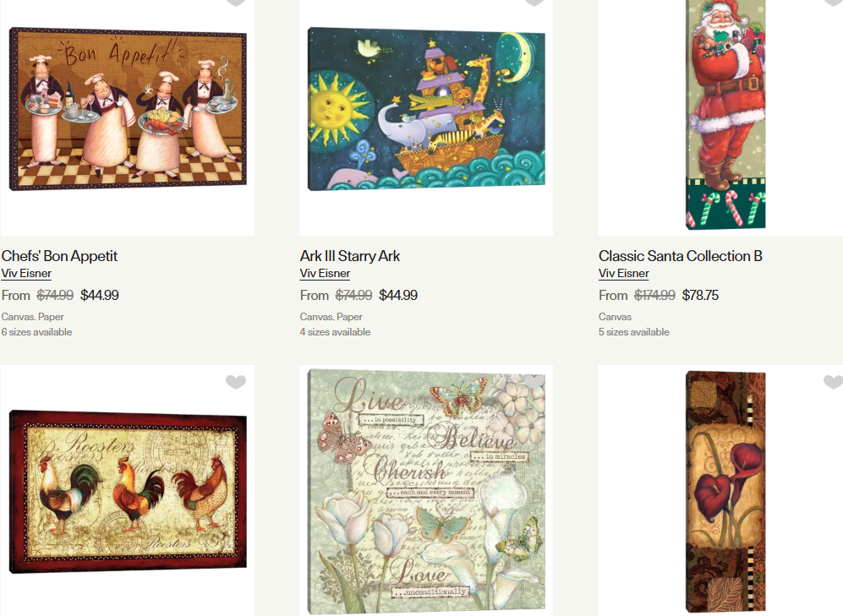843x616 pixels.
Task: Open Viv Eisner link under Ark III Starry Ark
Action: point(325,274)
